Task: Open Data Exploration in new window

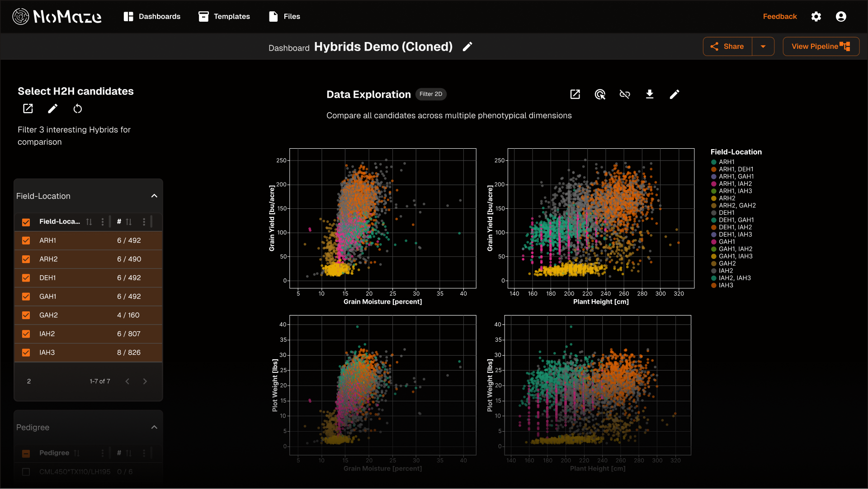Action: (575, 94)
